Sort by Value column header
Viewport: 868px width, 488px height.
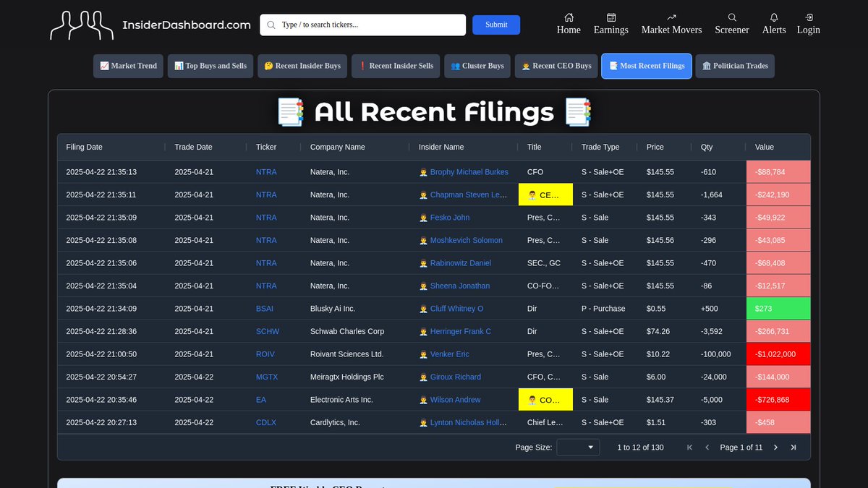click(x=765, y=147)
